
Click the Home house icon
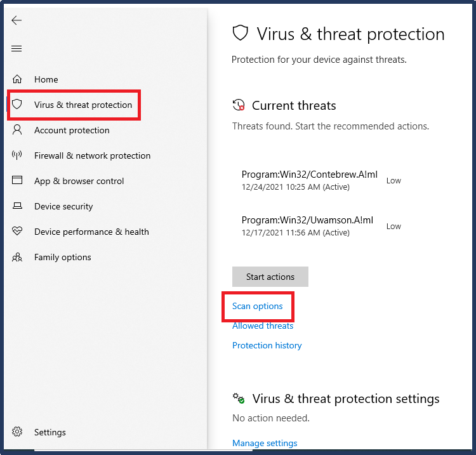[x=17, y=79]
